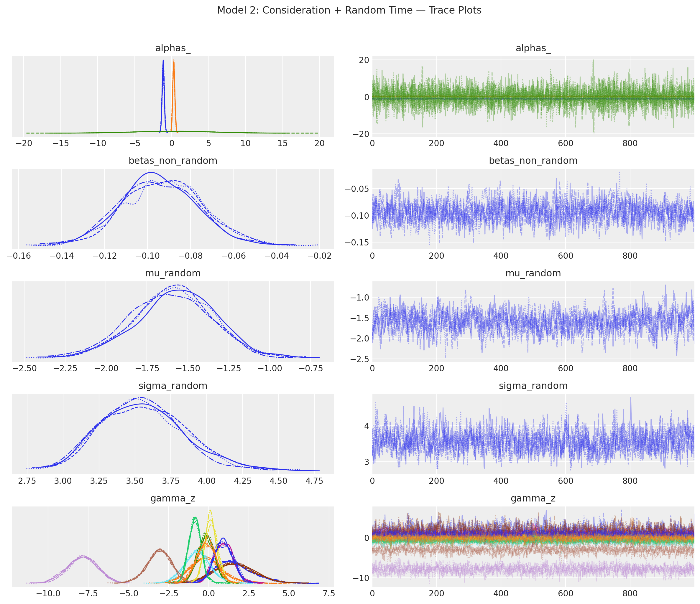Click the 200 tick under the gamma_z trace
This screenshot has width=700, height=604.
[x=436, y=593]
